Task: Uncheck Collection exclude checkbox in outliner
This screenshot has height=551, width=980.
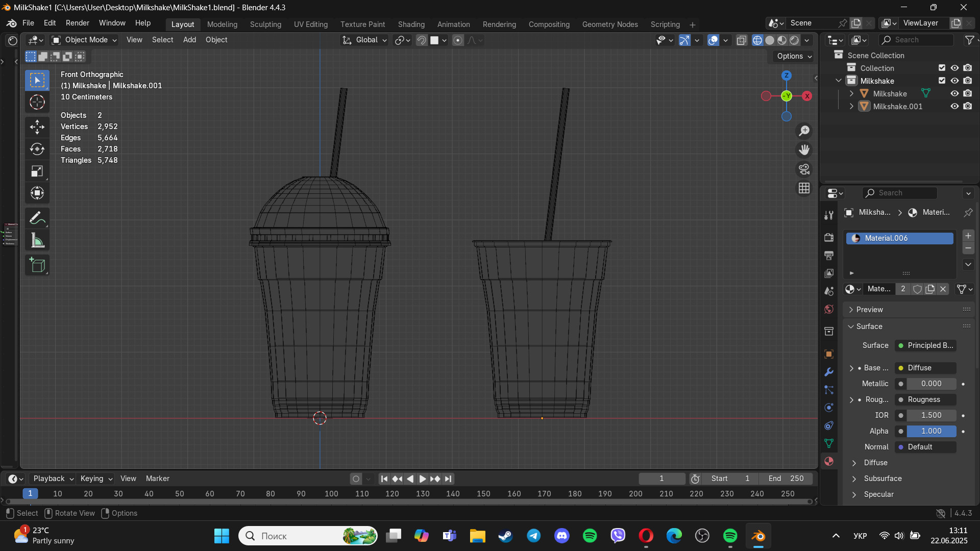Action: pos(942,68)
